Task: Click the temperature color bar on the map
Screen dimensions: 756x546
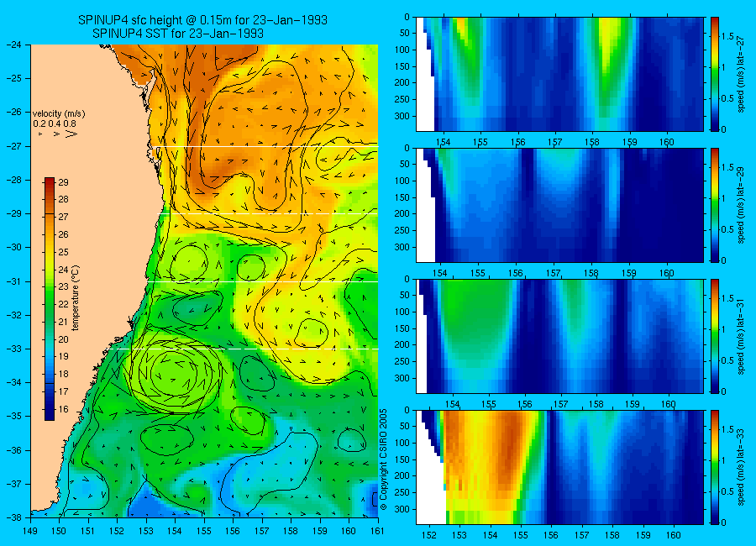Action: coord(50,299)
